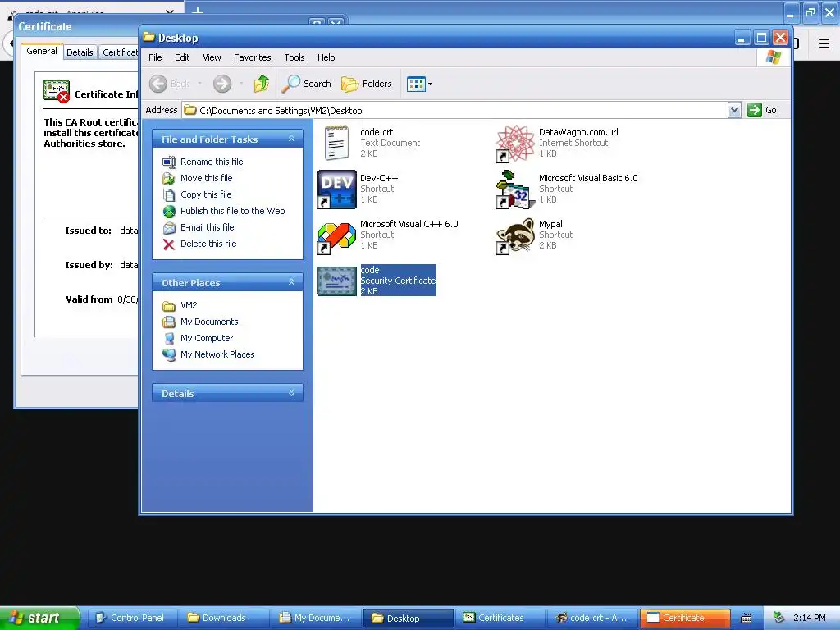Open the File menu
Viewport: 840px width, 630px height.
tap(155, 57)
